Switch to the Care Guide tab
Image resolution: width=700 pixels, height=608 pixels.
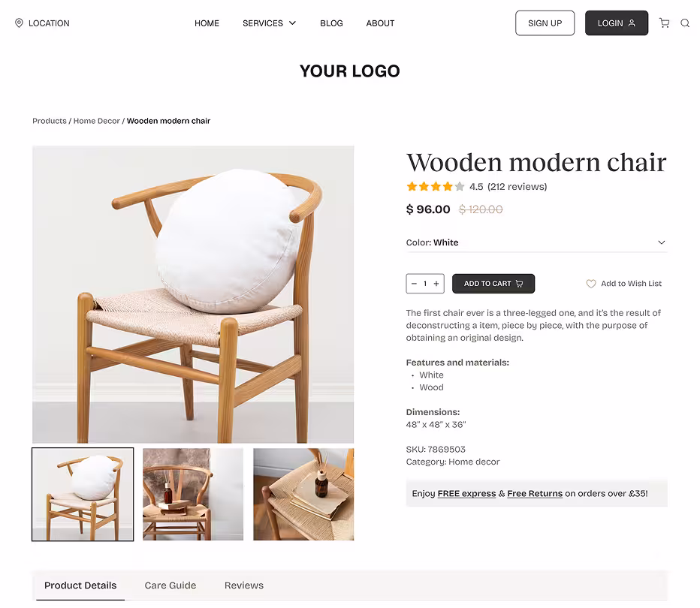click(x=170, y=585)
